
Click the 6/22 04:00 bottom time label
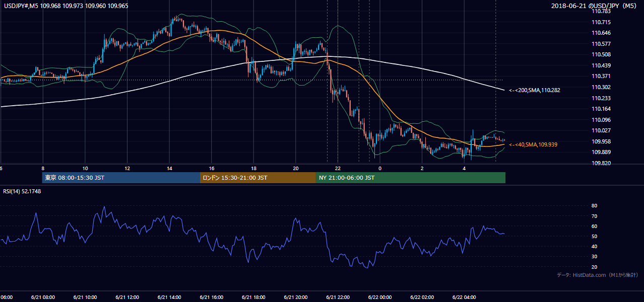click(464, 297)
